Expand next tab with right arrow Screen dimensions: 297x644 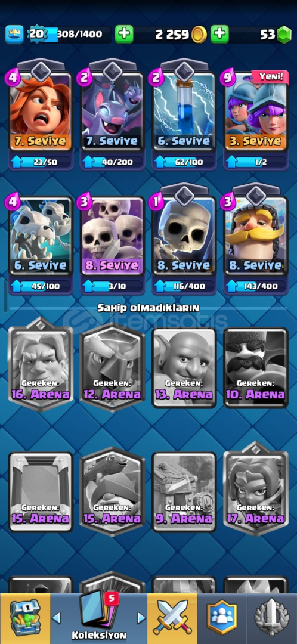pyautogui.click(x=141, y=617)
